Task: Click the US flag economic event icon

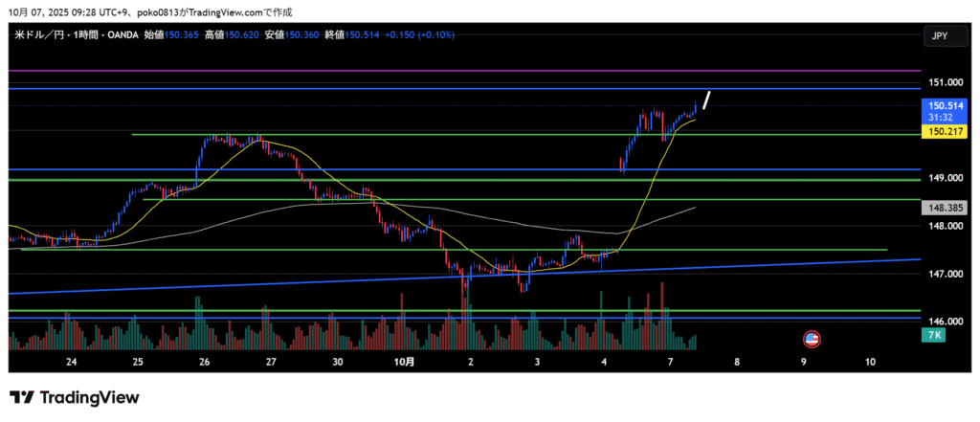Action: (812, 339)
